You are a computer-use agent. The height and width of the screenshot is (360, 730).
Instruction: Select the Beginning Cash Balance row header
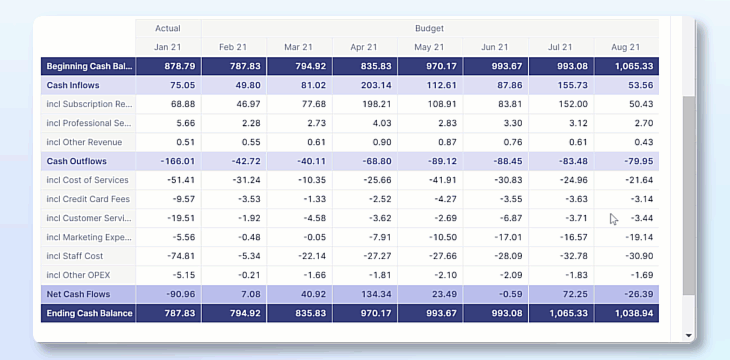(88, 66)
